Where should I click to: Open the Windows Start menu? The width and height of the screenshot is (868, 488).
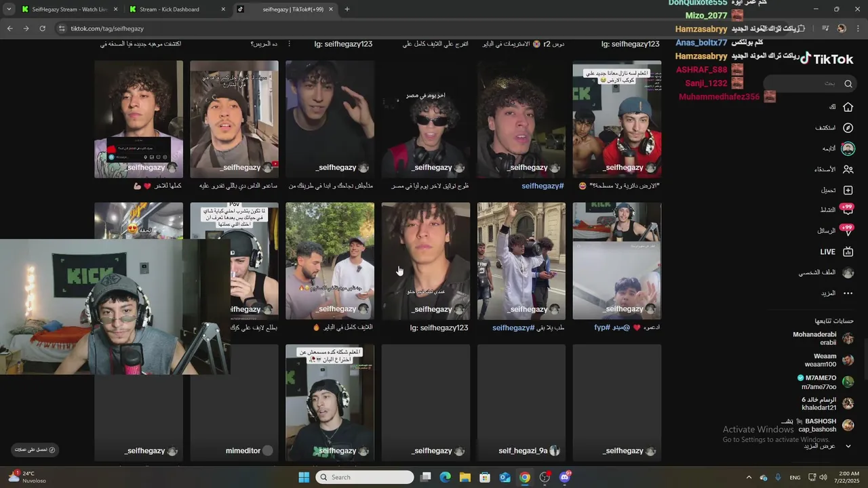304,477
